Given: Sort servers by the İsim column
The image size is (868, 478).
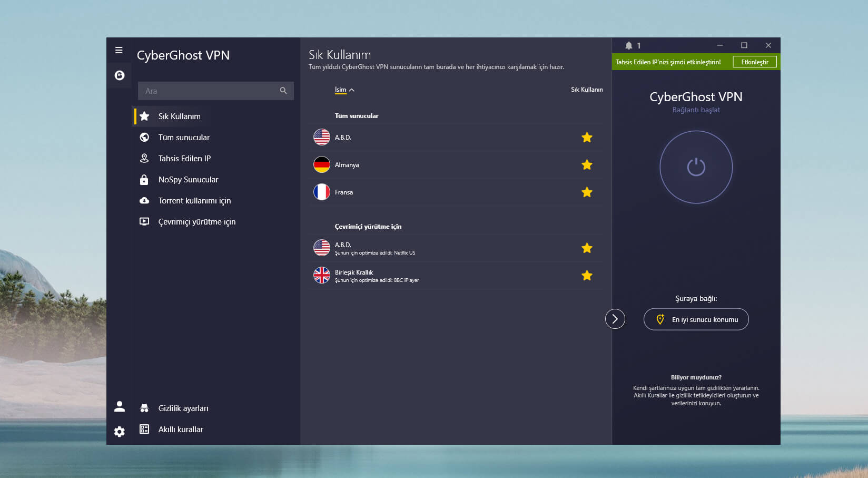Looking at the screenshot, I should pos(344,90).
